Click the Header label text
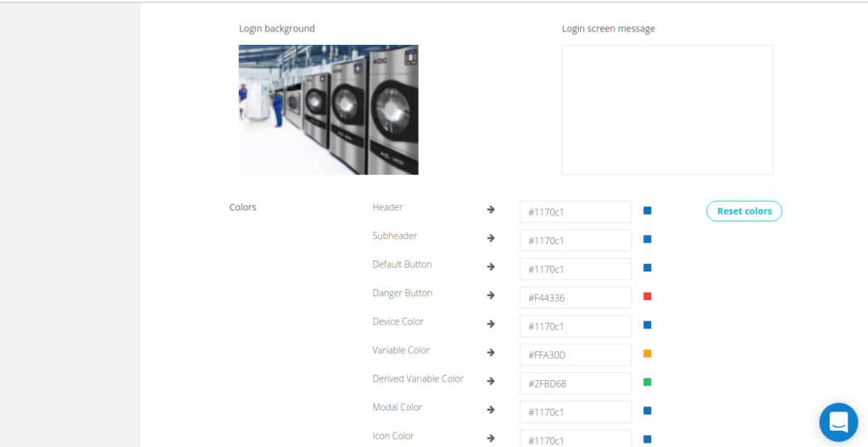This screenshot has height=447, width=868. click(387, 207)
